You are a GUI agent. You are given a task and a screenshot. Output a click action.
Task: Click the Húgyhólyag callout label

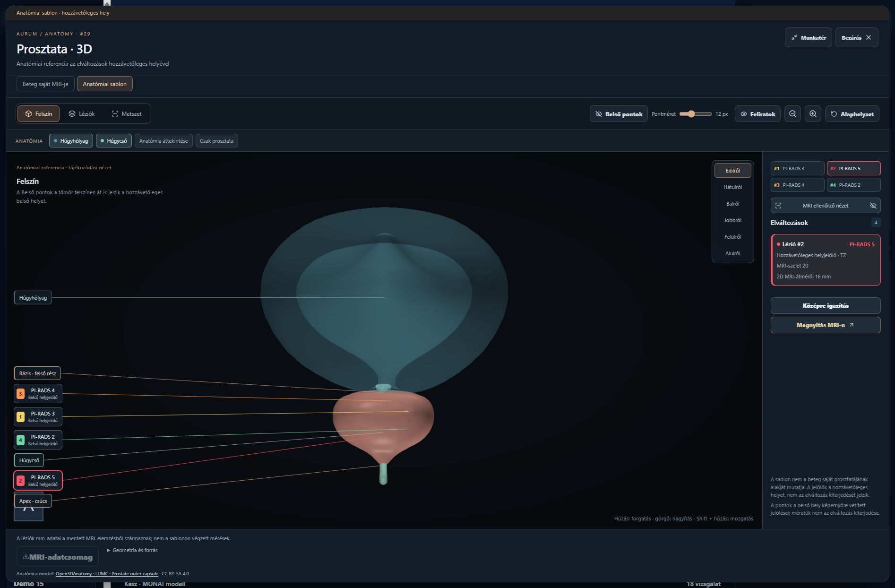[33, 298]
